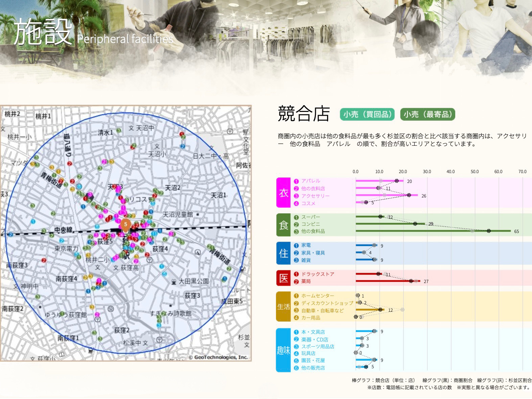Screen dimensions: 532x399
Task: Click the 自動車・自転車など legend label
Action: pyautogui.click(x=322, y=310)
